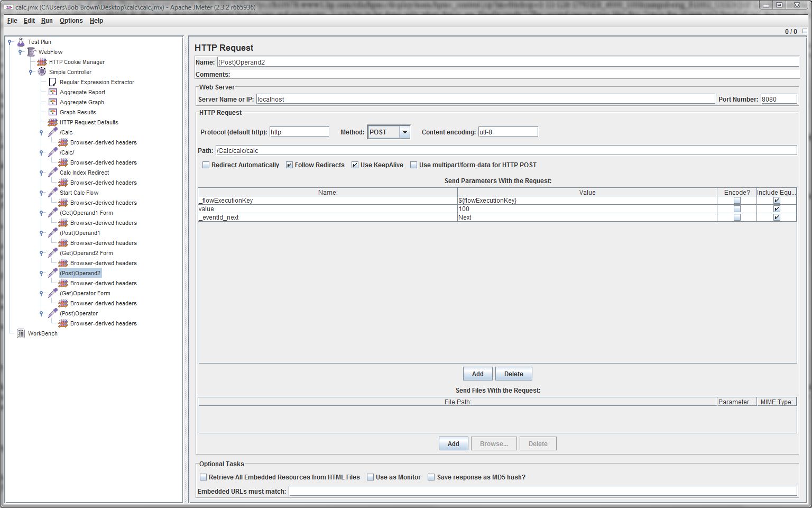812x508 pixels.
Task: Collapse the WebFlow tree node
Action: click(20, 52)
